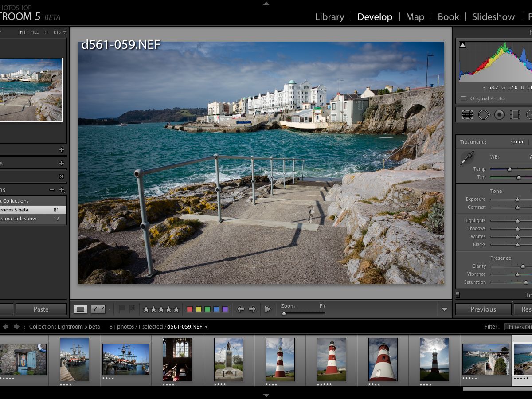Open d561-059.NEF recent sources dropdown
The width and height of the screenshot is (532, 399).
coord(206,327)
